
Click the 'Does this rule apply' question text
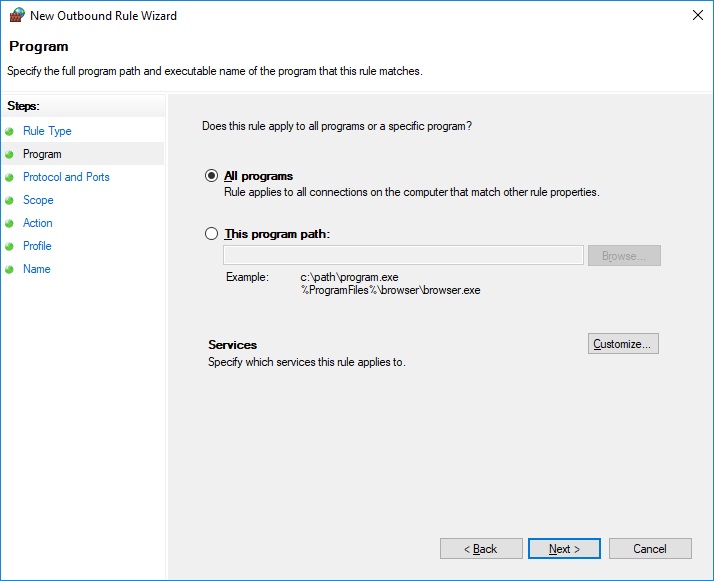[337, 126]
